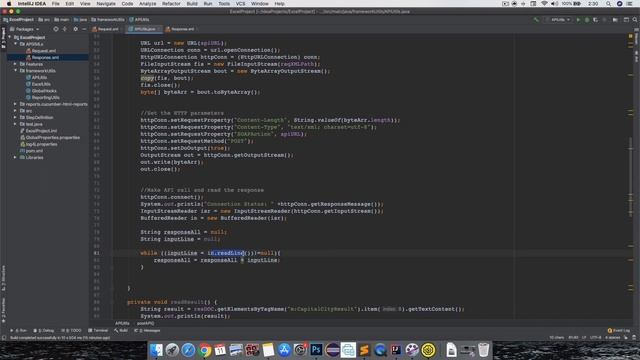This screenshot has width=640, height=360.
Task: Click postAPI() breadcrumb below editor
Action: 146,323
